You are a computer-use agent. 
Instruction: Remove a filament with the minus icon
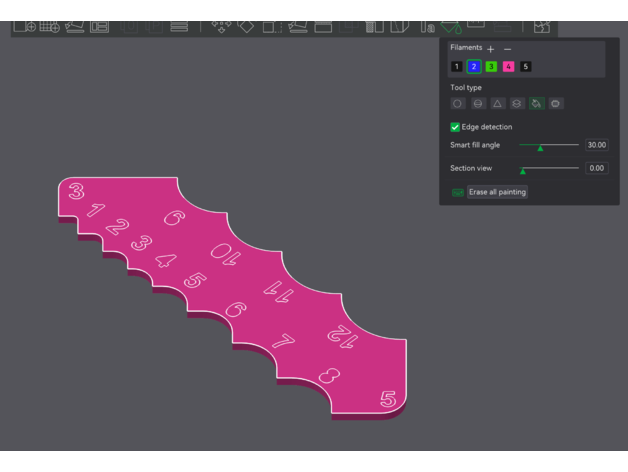coord(507,49)
